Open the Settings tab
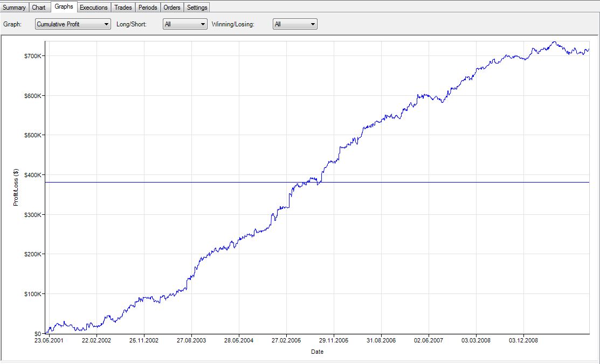Screen dimensions: 600x364 pos(197,7)
